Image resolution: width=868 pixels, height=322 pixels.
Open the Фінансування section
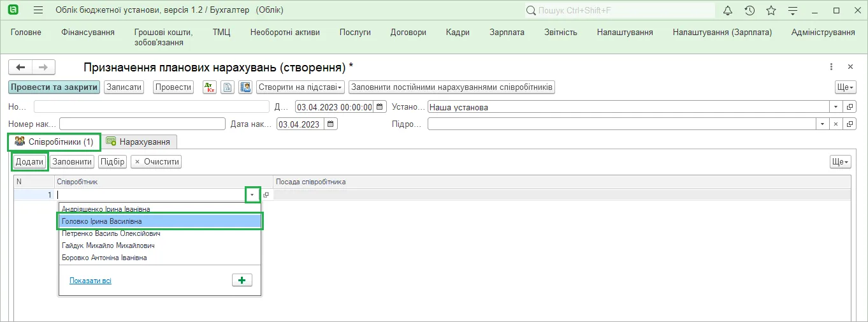click(88, 33)
